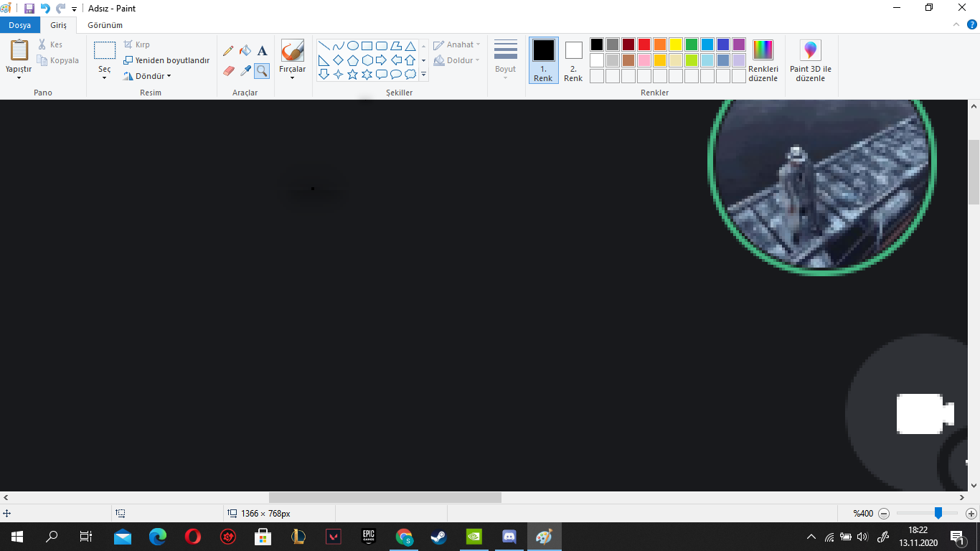This screenshot has width=980, height=551.
Task: Open the Döndür rotate dropdown
Action: click(147, 76)
